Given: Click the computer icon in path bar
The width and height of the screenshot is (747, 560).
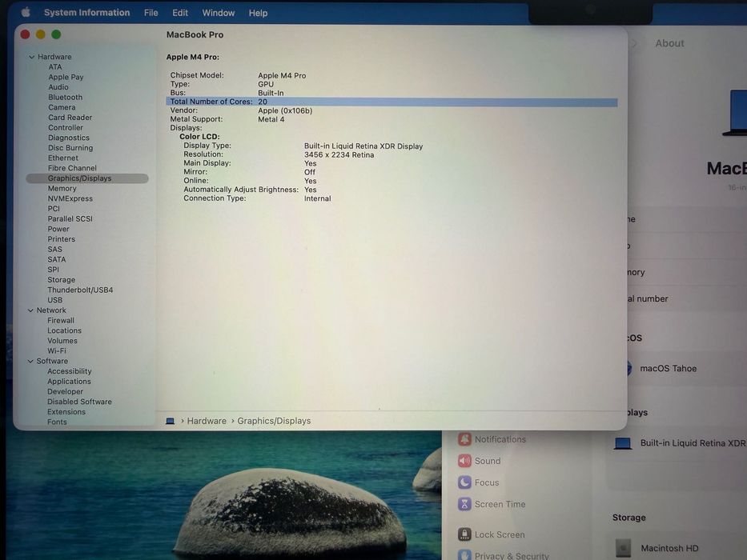Looking at the screenshot, I should coord(170,421).
